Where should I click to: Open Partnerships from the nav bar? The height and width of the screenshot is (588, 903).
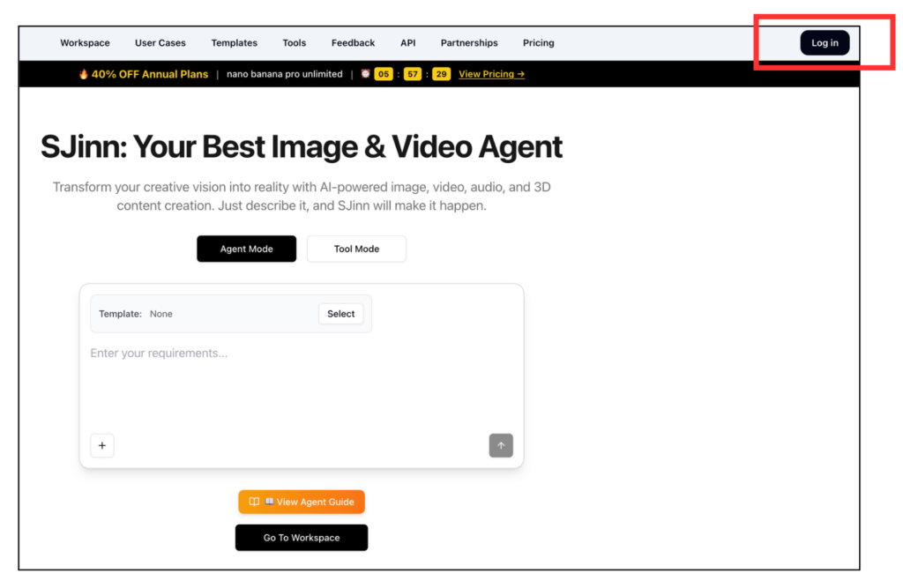[x=469, y=42]
